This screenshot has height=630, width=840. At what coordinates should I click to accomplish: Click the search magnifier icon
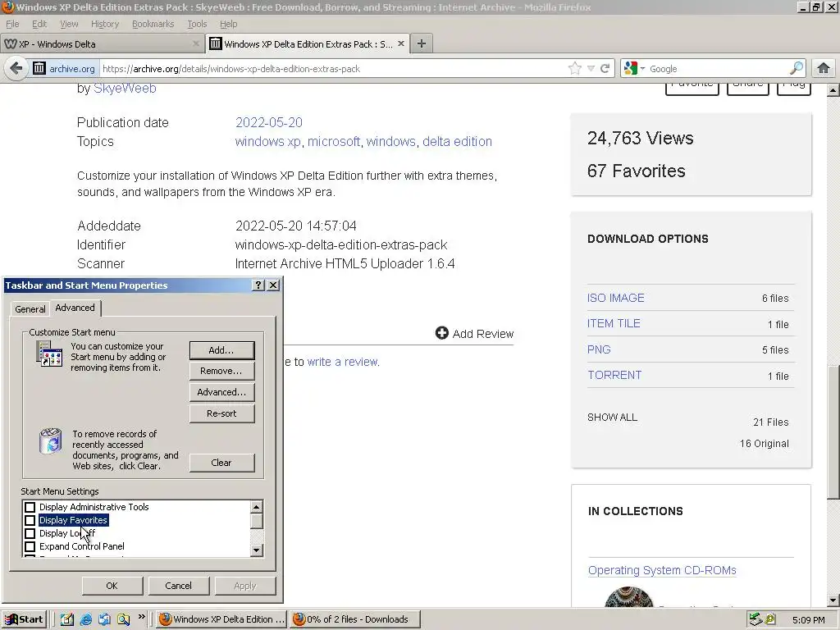click(796, 68)
